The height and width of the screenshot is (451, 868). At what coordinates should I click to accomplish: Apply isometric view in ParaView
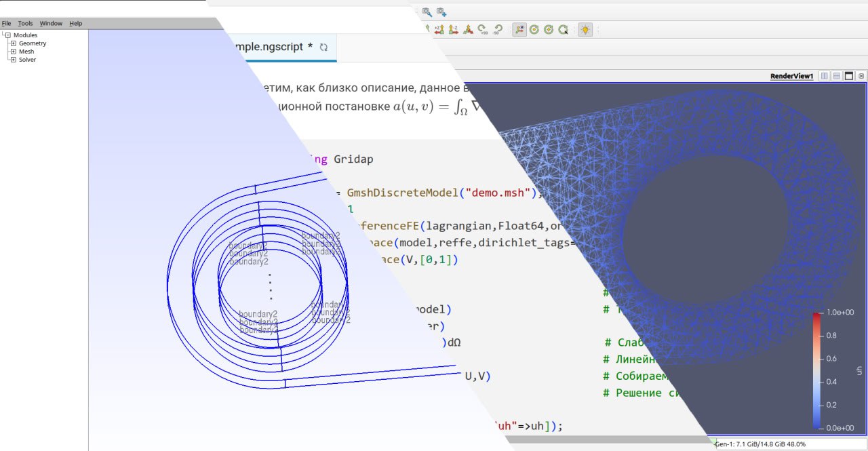click(x=468, y=29)
